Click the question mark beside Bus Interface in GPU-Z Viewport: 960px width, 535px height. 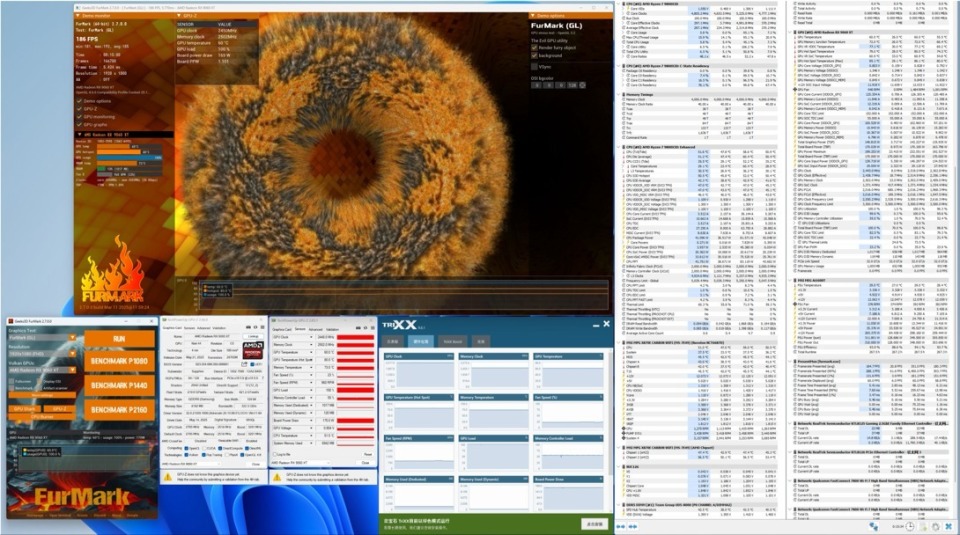click(x=263, y=378)
